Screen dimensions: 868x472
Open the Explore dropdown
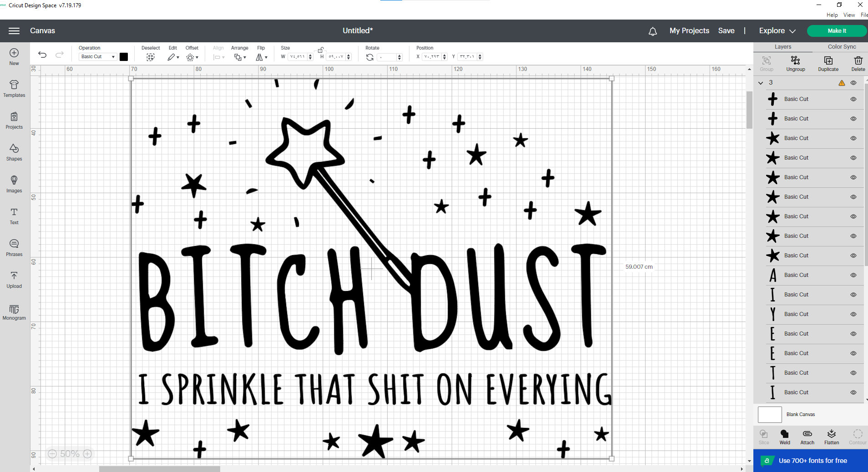776,30
